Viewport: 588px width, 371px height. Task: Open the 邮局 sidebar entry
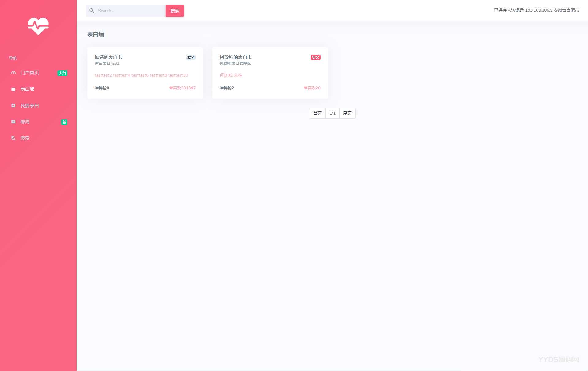(25, 122)
